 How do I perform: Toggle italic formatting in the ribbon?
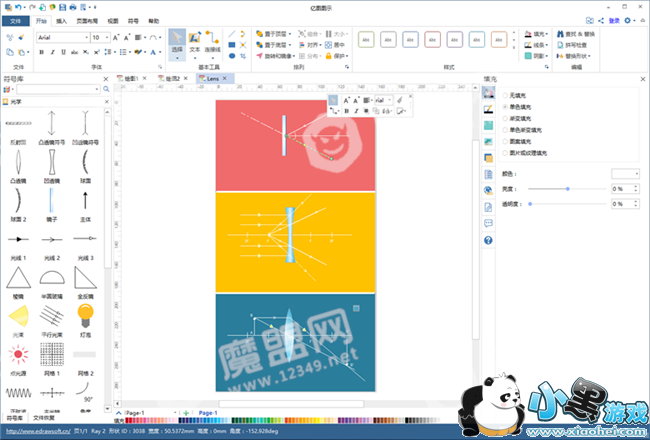coord(52,52)
